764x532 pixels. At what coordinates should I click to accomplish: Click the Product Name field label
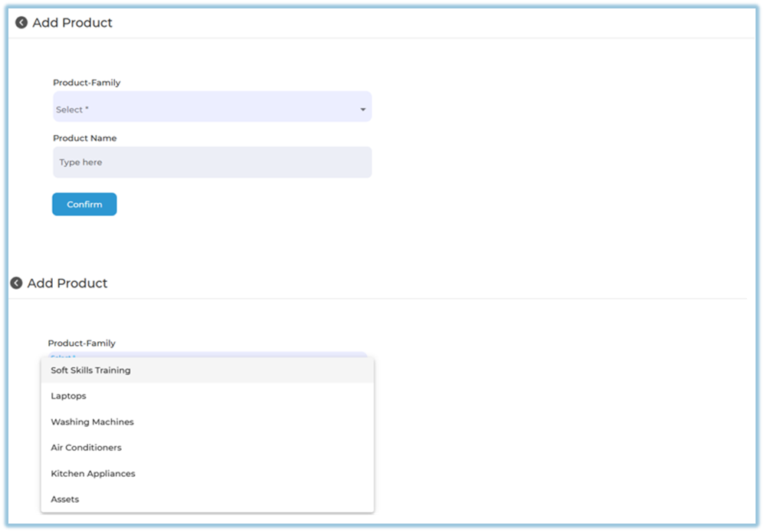pyautogui.click(x=84, y=139)
